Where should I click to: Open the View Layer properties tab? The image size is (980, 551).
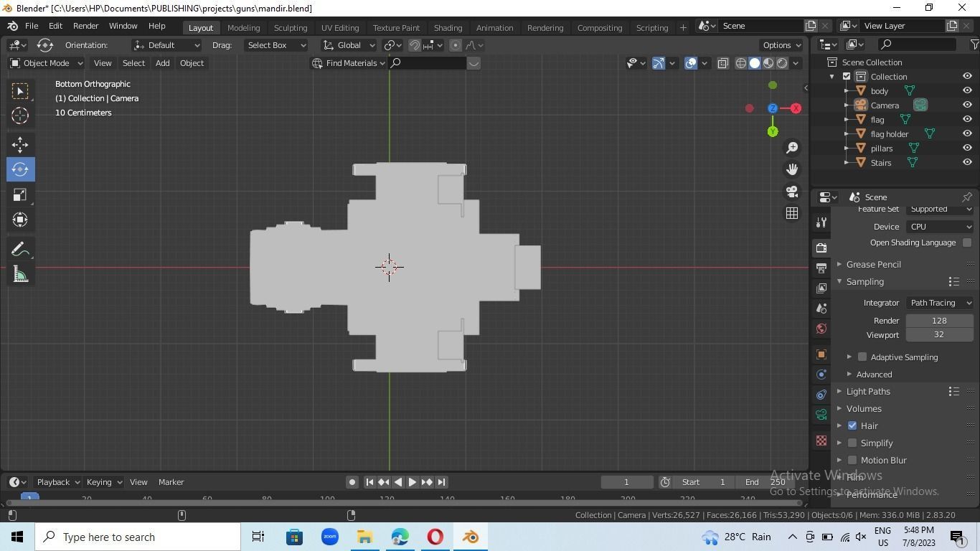tap(821, 288)
